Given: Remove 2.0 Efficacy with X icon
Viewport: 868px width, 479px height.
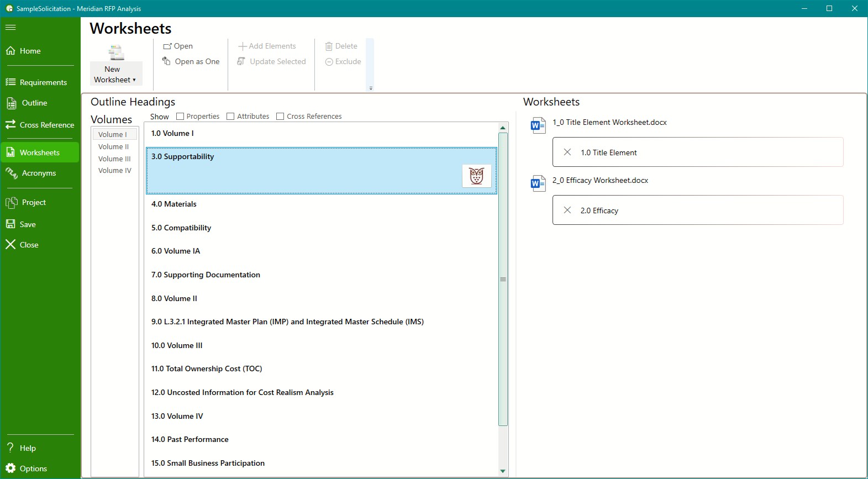Looking at the screenshot, I should pos(567,210).
